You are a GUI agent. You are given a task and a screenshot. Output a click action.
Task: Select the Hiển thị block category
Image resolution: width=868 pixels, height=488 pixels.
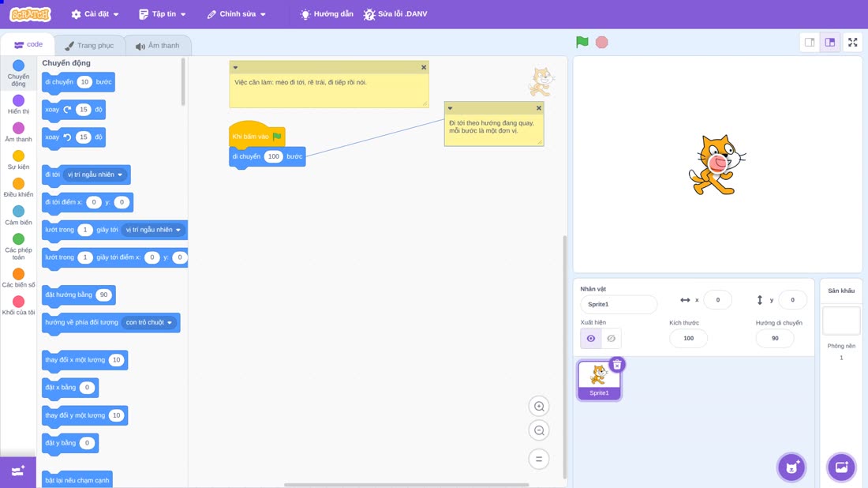18,104
